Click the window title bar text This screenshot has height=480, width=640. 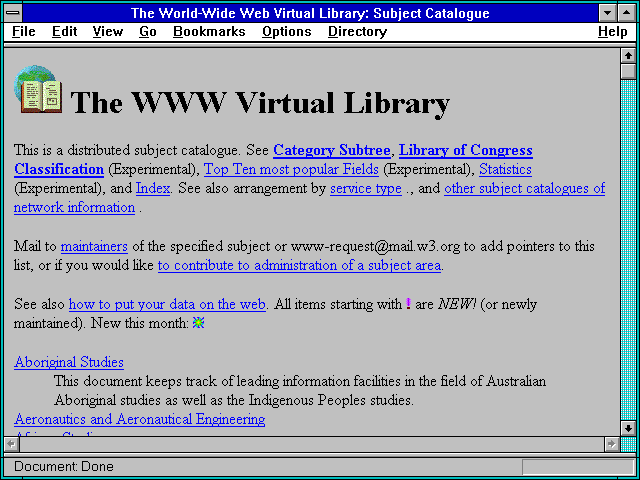click(x=310, y=13)
